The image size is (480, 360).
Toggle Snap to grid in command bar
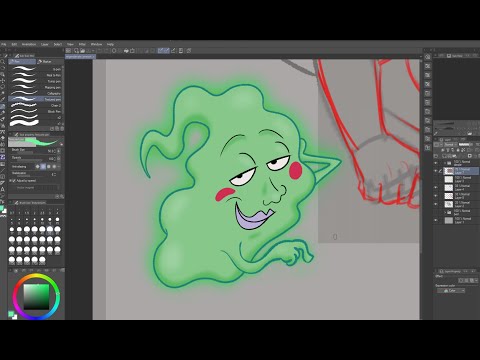[173, 51]
